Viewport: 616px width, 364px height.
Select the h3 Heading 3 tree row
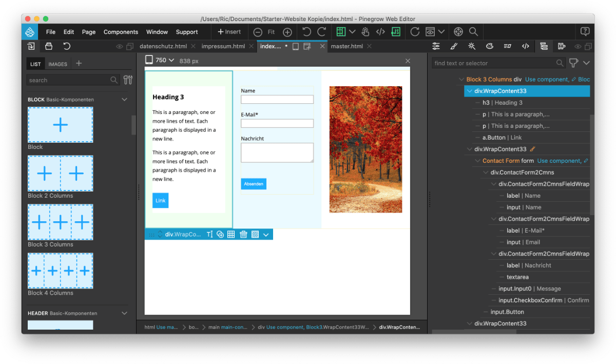tap(531, 103)
